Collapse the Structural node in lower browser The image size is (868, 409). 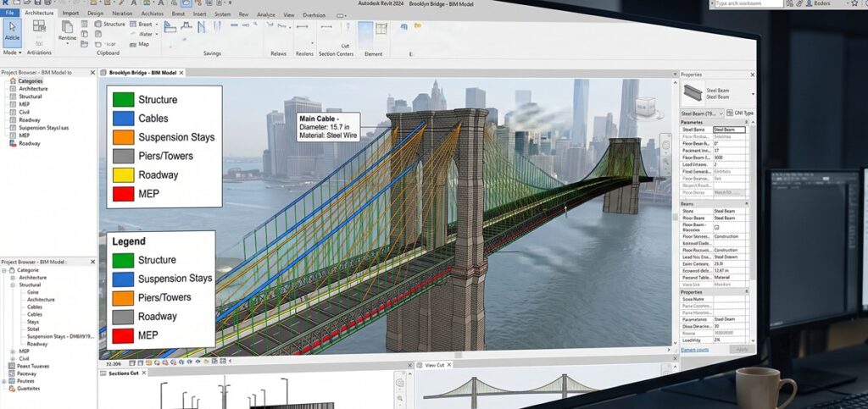pyautogui.click(x=13, y=285)
